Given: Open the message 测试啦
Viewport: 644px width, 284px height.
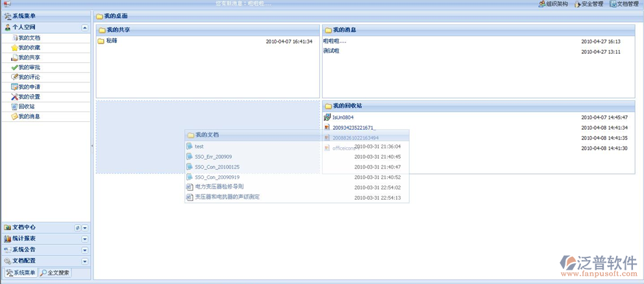Looking at the screenshot, I should (332, 51).
